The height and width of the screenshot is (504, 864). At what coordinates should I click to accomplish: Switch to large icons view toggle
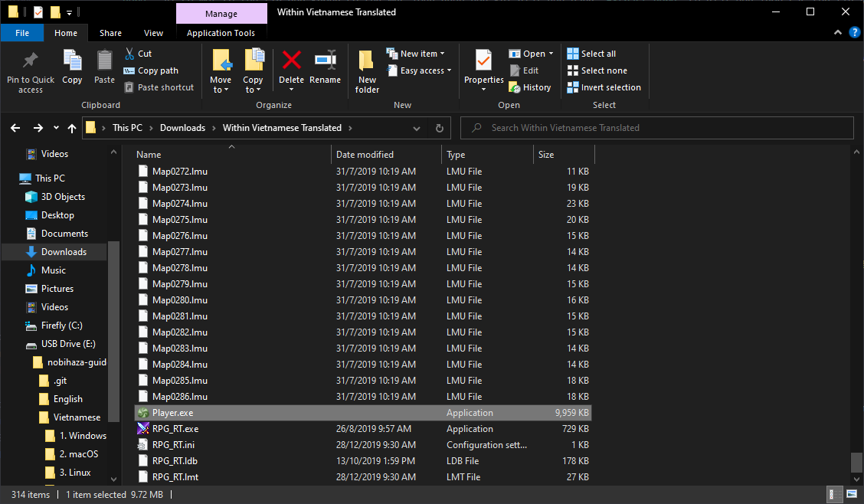[851, 495]
